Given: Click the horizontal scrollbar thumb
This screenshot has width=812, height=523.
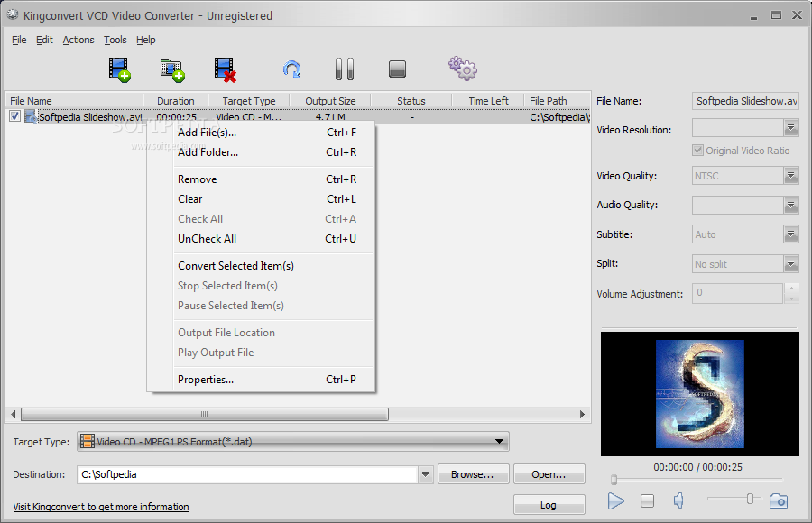Looking at the screenshot, I should click(205, 414).
